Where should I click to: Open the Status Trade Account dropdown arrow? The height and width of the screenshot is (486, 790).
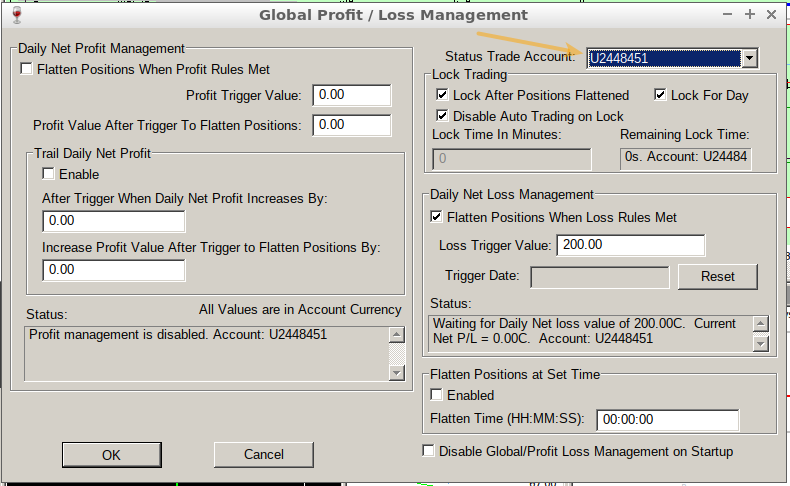pyautogui.click(x=749, y=58)
